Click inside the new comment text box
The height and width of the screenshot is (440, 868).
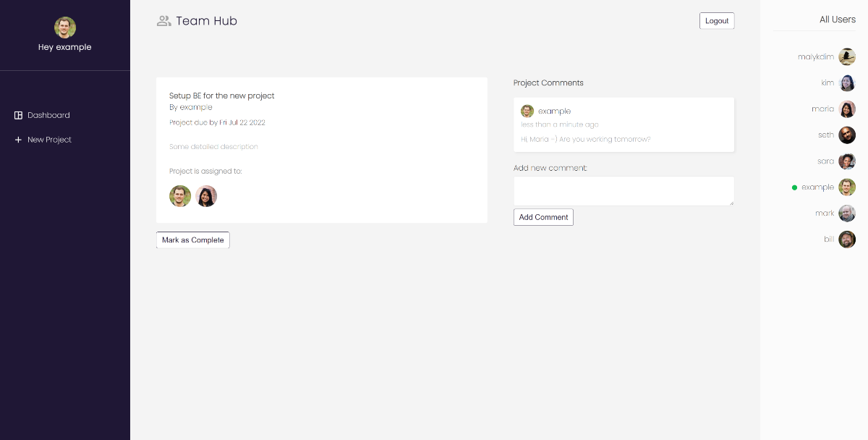pos(623,190)
